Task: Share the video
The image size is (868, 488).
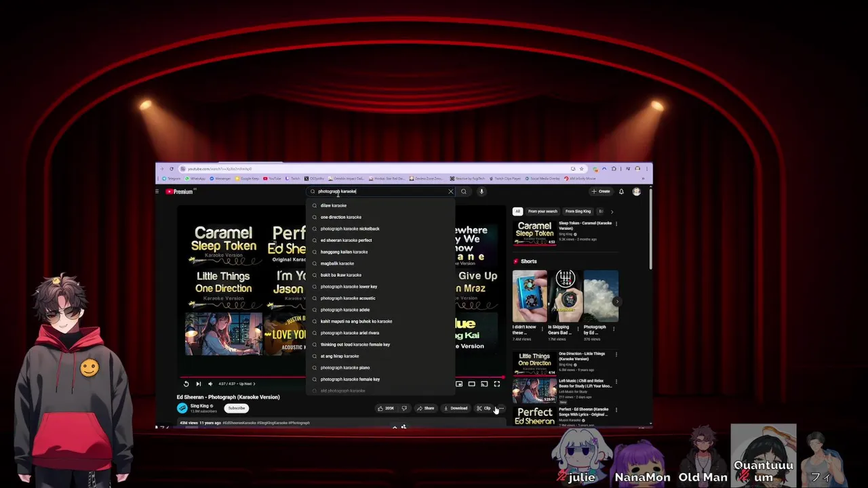Action: point(425,408)
